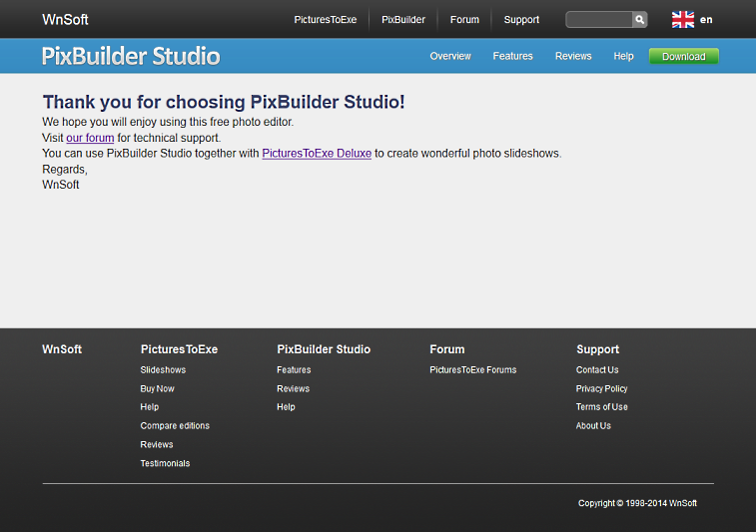The image size is (756, 532).
Task: Open Buy Now in footer
Action: click(157, 389)
